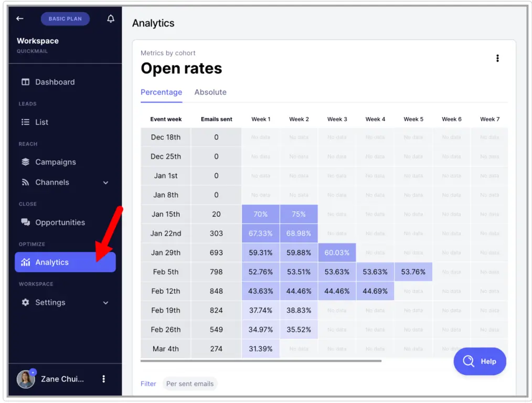The height and width of the screenshot is (403, 532).
Task: Select the Jan 15th row label
Action: [166, 214]
